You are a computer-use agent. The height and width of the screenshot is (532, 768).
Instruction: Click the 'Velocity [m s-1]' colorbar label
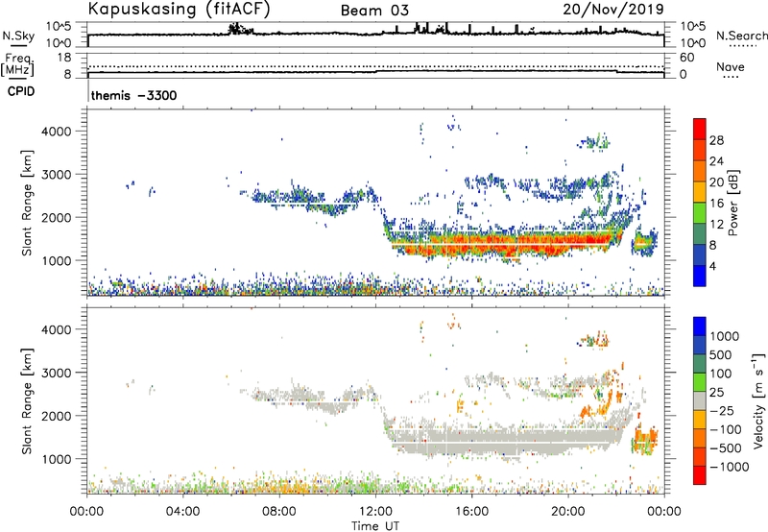(758, 400)
